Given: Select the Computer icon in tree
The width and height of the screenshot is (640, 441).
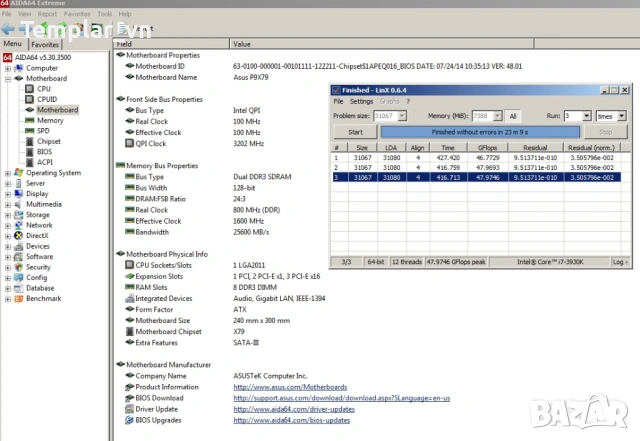Looking at the screenshot, I should click(x=19, y=68).
